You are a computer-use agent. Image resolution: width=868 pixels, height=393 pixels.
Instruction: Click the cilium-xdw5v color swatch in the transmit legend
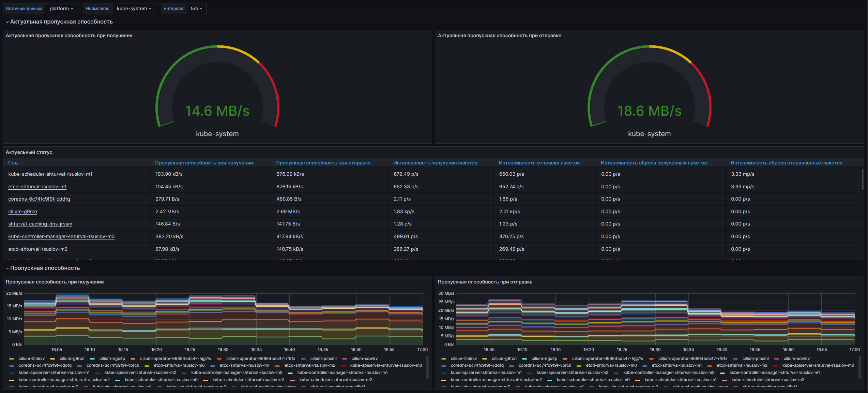(x=777, y=359)
